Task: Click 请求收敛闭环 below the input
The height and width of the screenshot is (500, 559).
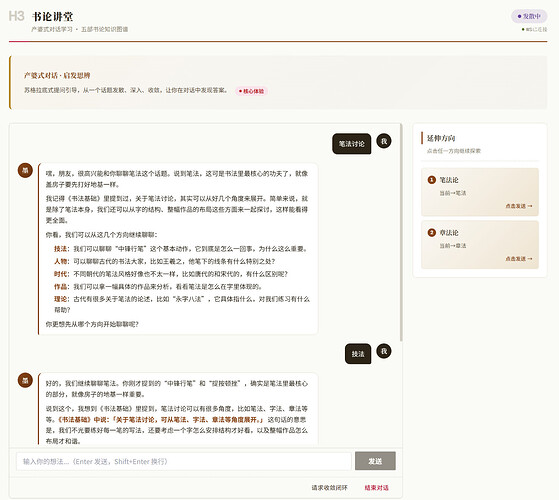Action: tap(329, 488)
